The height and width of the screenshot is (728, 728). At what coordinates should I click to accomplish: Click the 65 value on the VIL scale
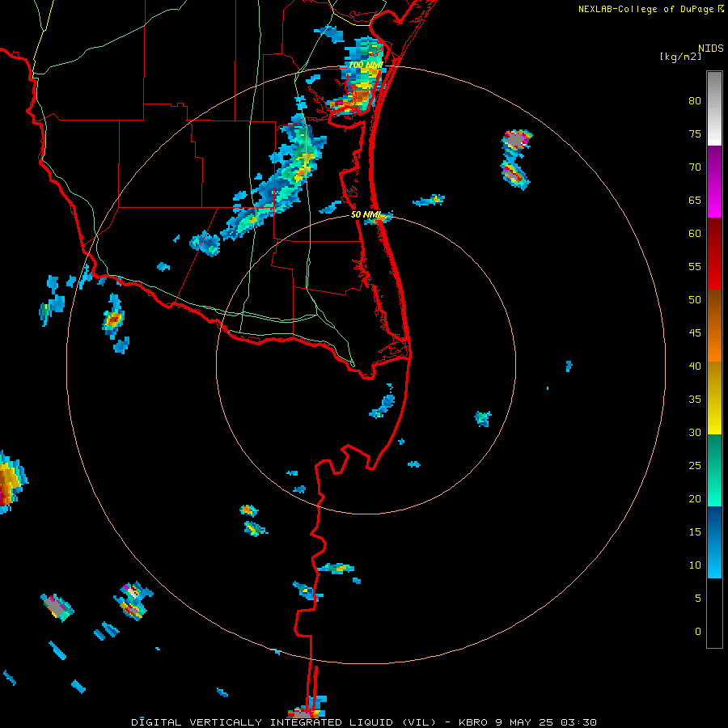(695, 201)
